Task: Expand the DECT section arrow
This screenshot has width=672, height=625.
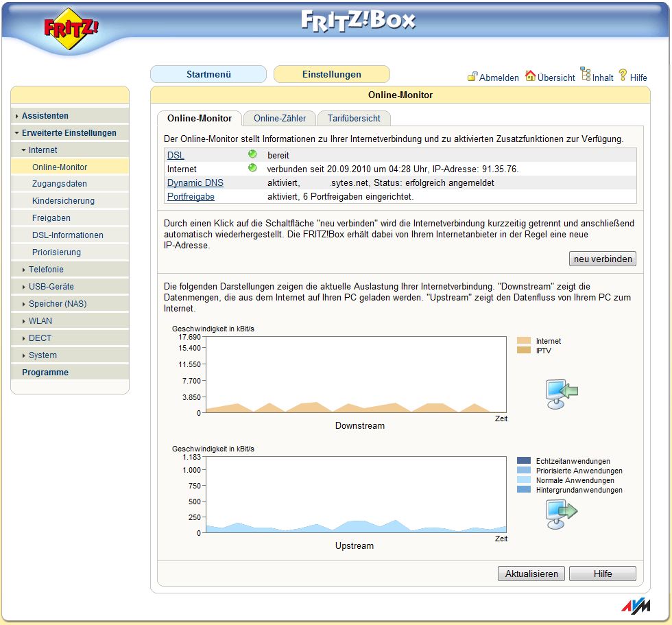Action: click(23, 338)
